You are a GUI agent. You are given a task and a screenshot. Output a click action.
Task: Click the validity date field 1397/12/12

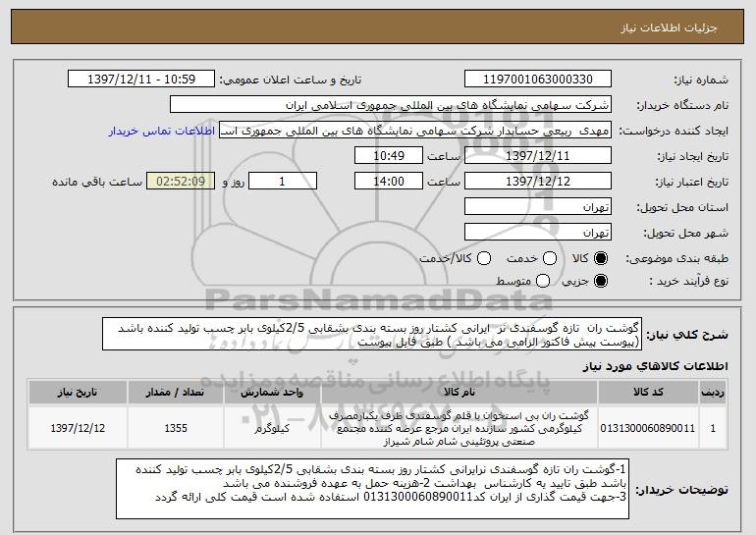pos(538,182)
